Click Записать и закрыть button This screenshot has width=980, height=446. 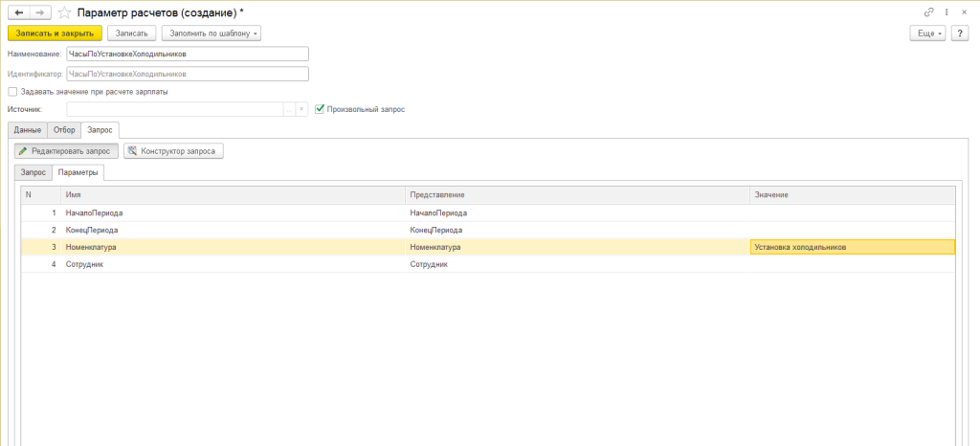pos(55,33)
